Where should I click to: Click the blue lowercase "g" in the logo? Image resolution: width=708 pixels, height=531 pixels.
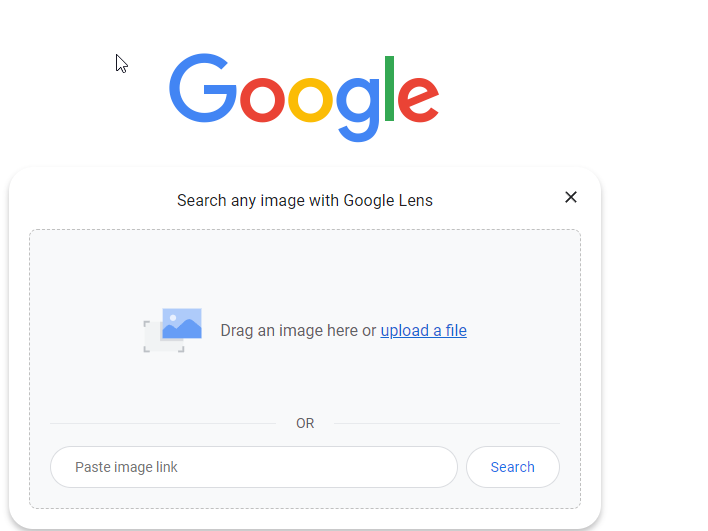[358, 104]
